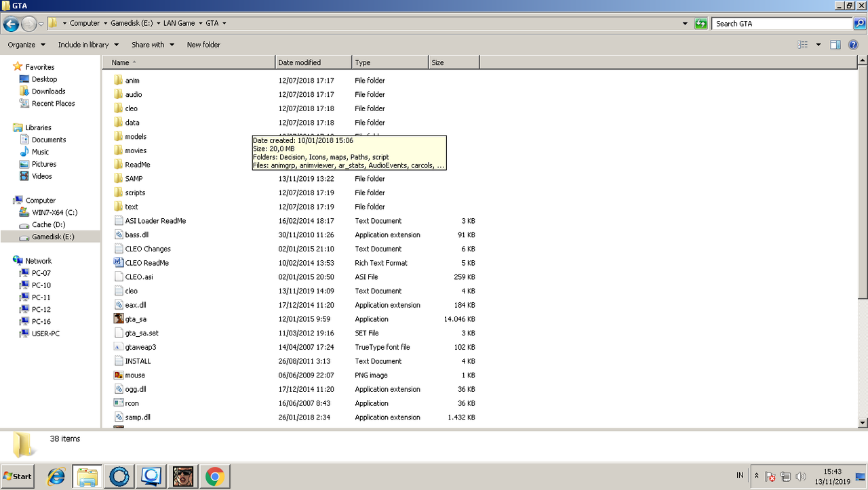Open Music library in sidebar
The image size is (868, 490).
tap(40, 152)
